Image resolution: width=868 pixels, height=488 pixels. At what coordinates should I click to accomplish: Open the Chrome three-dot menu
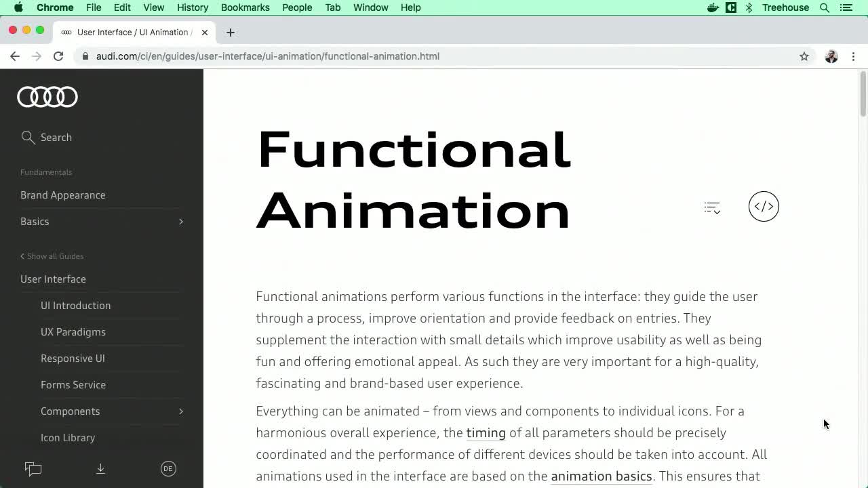point(853,56)
